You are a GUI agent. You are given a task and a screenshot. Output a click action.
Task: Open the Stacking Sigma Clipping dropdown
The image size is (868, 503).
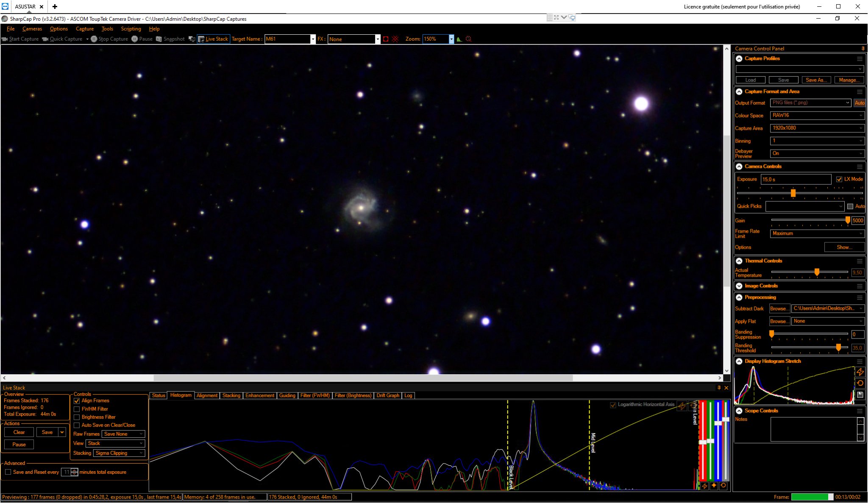119,453
